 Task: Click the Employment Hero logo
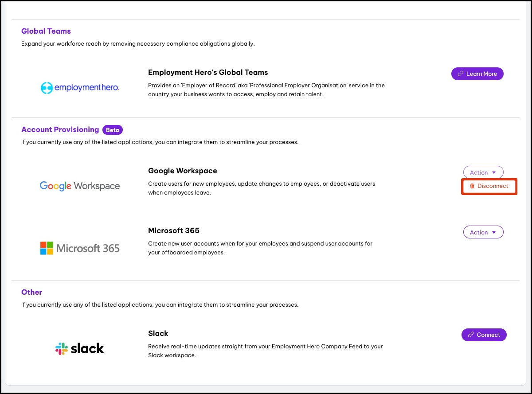click(79, 88)
